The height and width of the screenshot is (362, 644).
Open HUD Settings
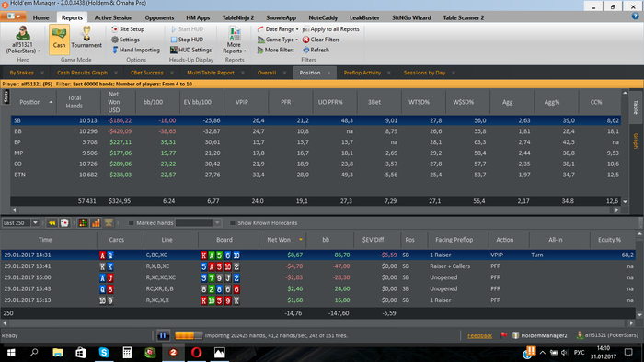[191, 50]
